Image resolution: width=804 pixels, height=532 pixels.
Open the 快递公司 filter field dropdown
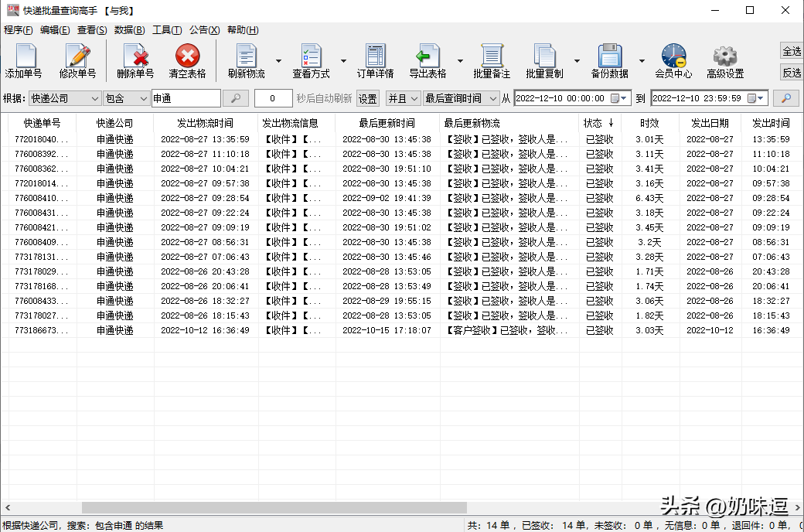click(x=65, y=98)
